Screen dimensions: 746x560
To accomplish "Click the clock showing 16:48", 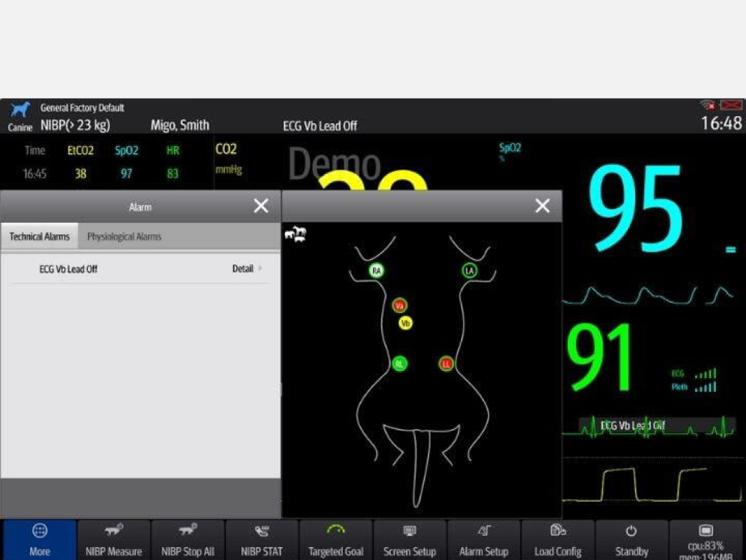I will [721, 124].
